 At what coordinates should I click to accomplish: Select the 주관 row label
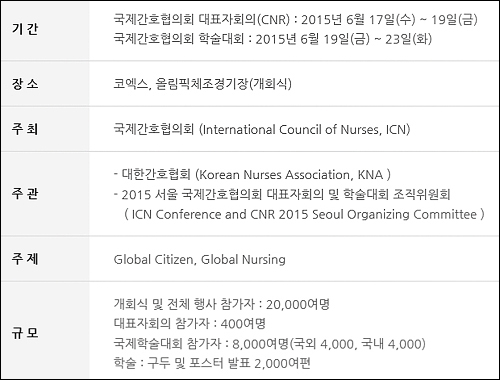tap(25, 194)
